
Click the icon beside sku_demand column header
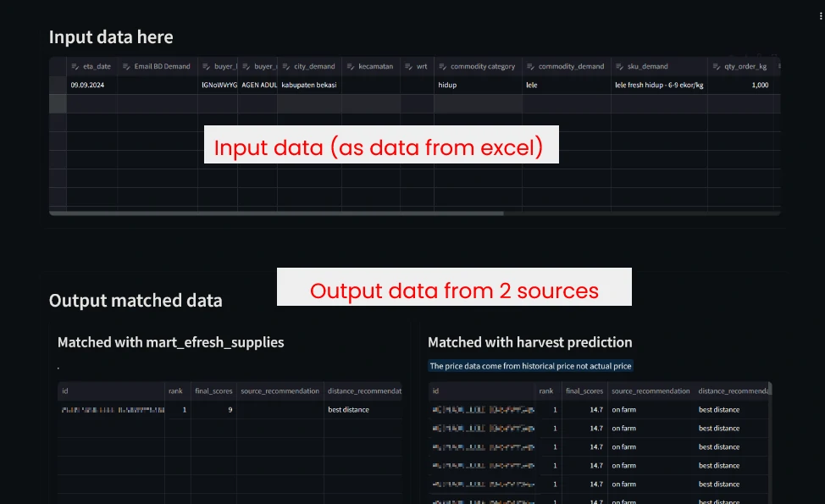pos(619,67)
